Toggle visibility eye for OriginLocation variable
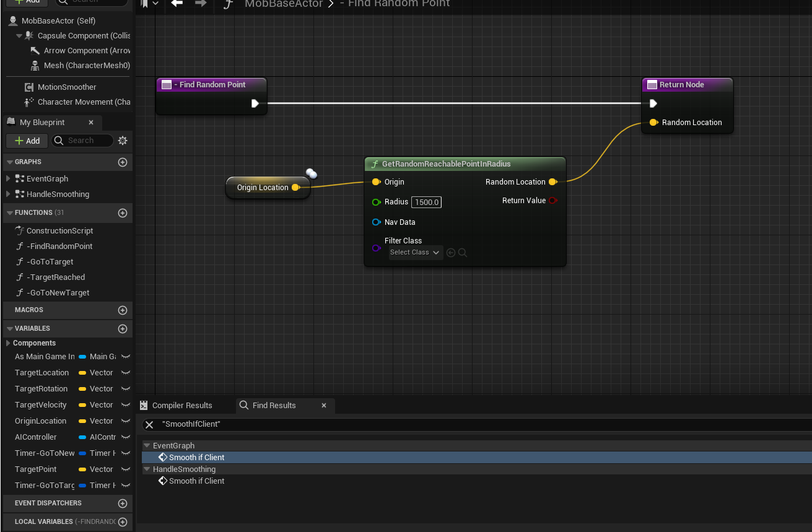Screen dimensions: 812x532 point(125,421)
